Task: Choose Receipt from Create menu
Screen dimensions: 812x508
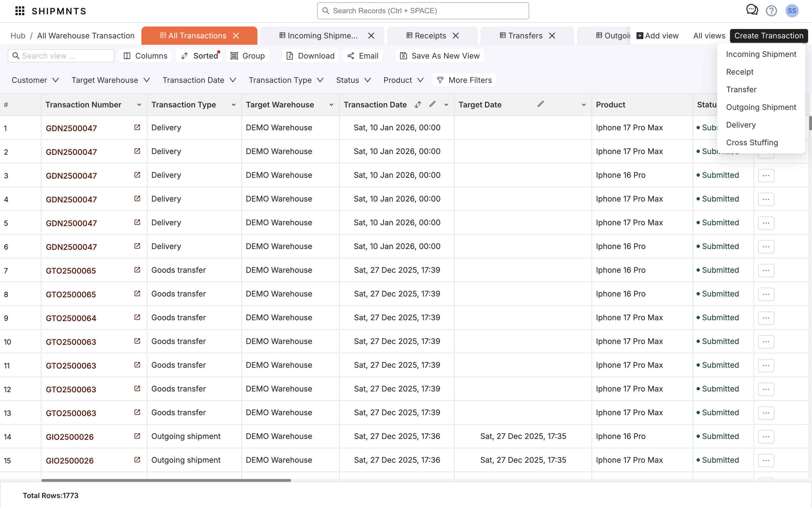Action: (761, 72)
